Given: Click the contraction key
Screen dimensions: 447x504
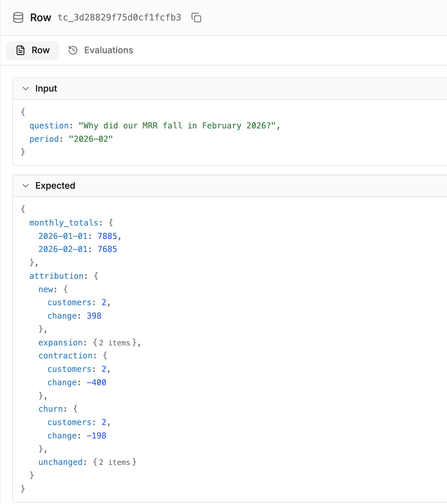Looking at the screenshot, I should (65, 355).
